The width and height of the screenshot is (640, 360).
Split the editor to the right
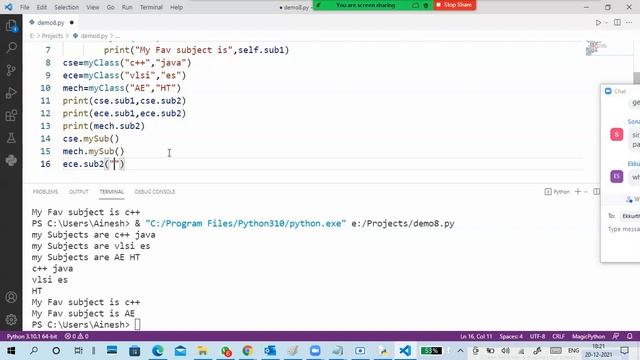[617, 22]
